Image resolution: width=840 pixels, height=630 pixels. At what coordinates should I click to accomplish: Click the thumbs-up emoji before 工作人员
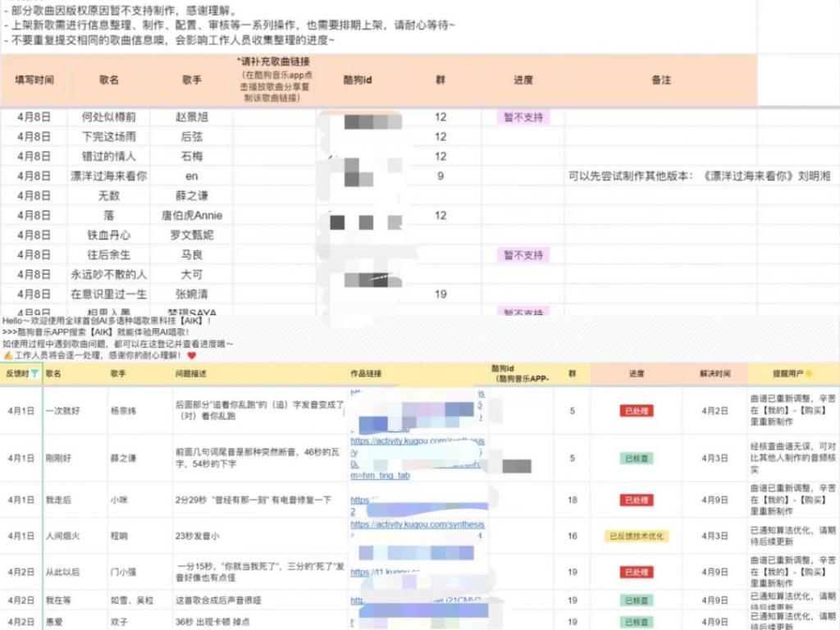tap(8, 355)
